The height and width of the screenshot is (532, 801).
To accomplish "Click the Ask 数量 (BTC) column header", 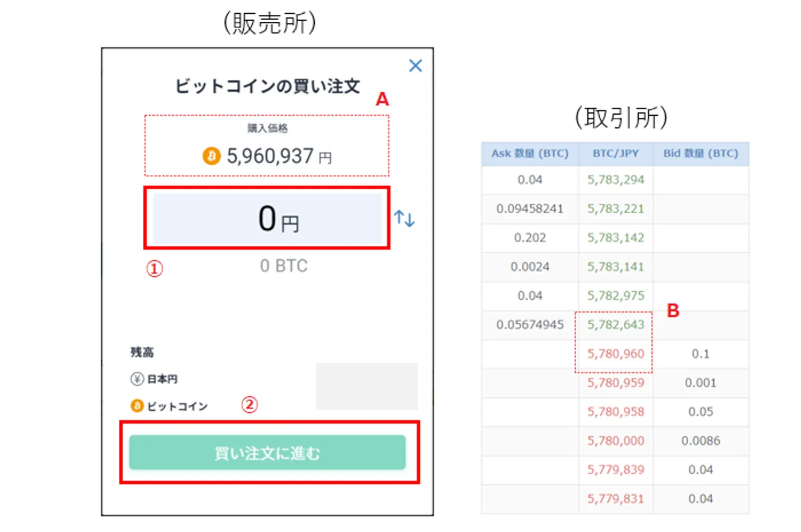I will (x=530, y=154).
